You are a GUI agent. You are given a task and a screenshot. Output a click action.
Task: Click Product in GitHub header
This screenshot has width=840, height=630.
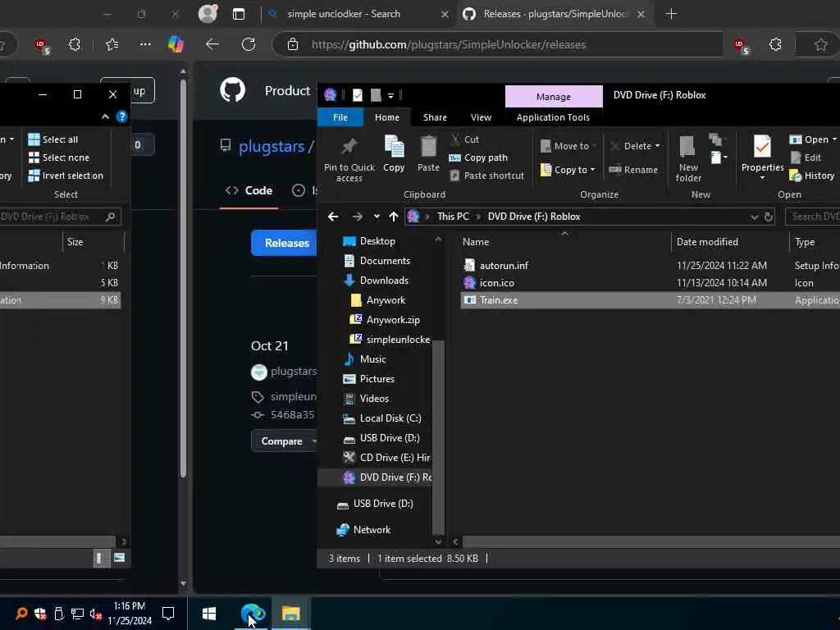(x=287, y=90)
